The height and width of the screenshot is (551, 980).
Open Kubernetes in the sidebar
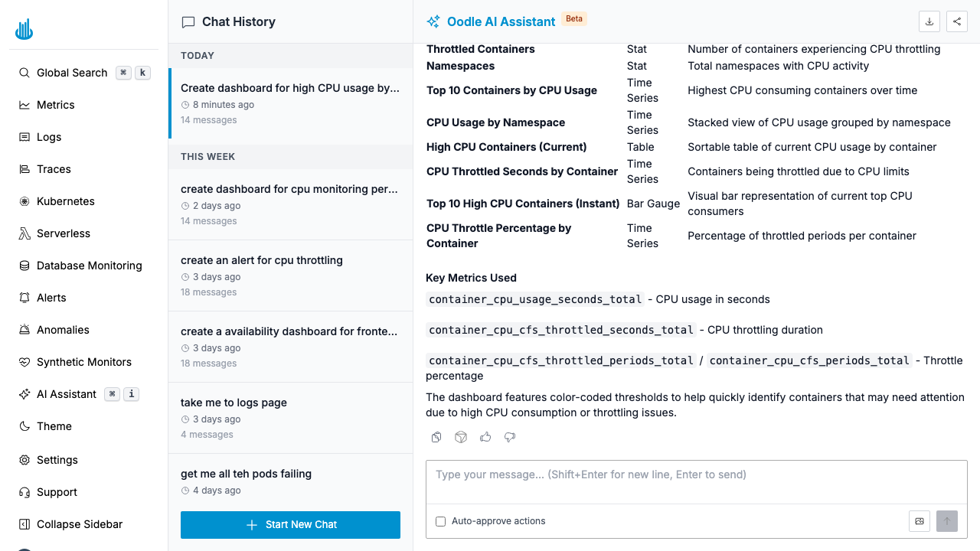coord(65,201)
